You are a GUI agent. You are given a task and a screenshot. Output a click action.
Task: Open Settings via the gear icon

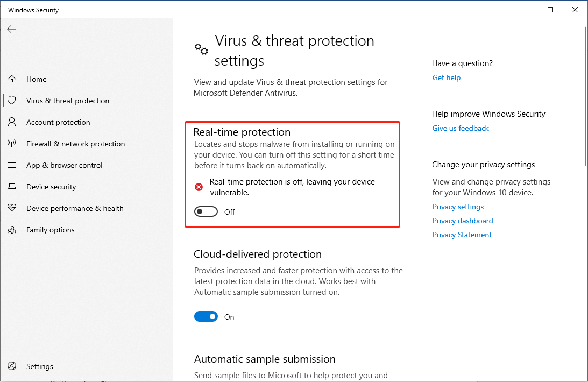pos(12,366)
